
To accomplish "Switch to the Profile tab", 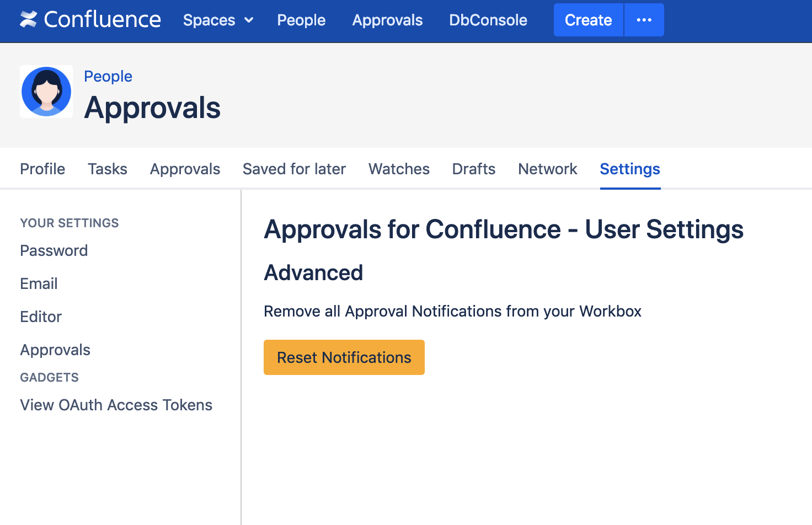I will pyautogui.click(x=42, y=169).
